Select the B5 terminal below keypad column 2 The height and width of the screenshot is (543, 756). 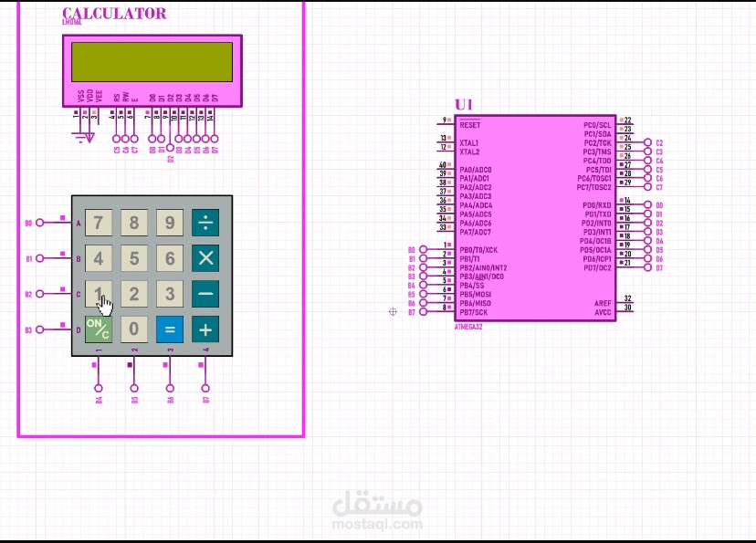point(134,389)
